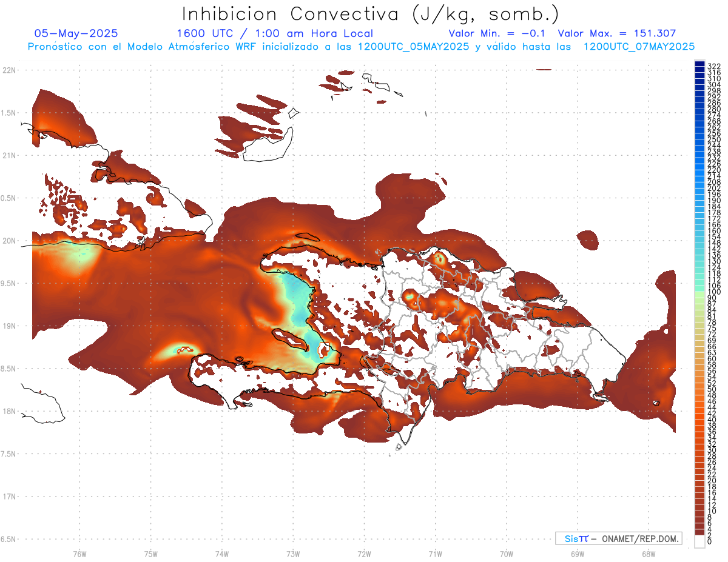Click the '22N' latitude label
Screen dimensions: 728x562
coord(9,70)
